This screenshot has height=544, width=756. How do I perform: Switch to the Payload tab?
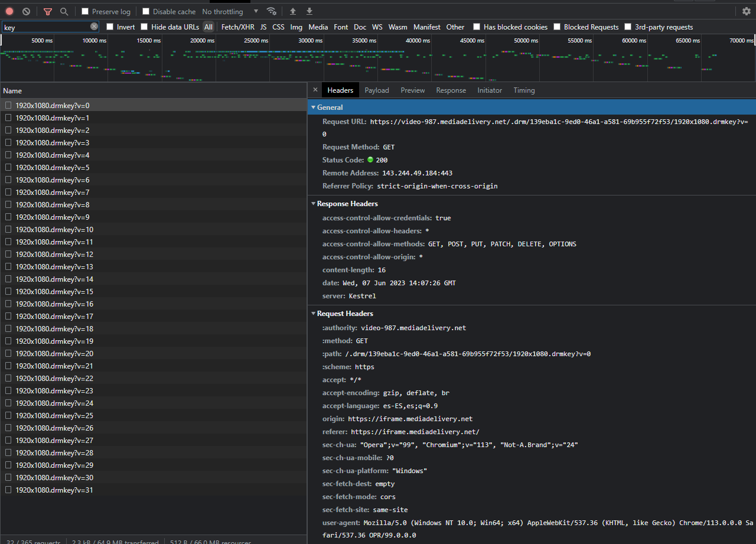[x=376, y=90]
